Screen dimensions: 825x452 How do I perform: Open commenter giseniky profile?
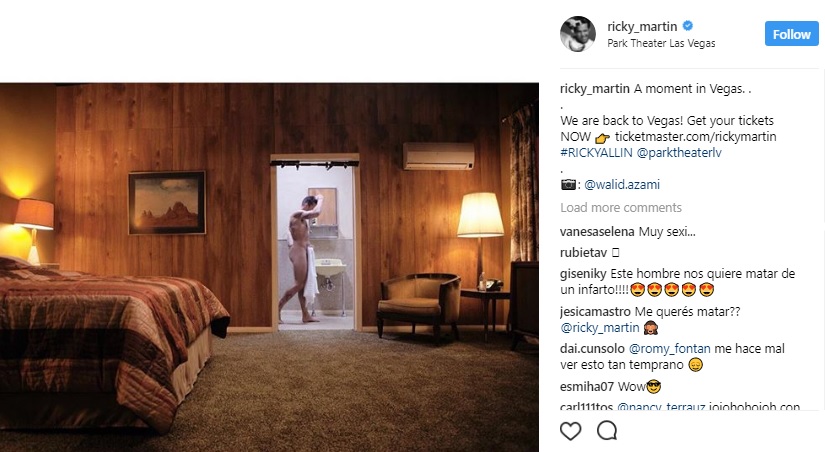point(583,274)
